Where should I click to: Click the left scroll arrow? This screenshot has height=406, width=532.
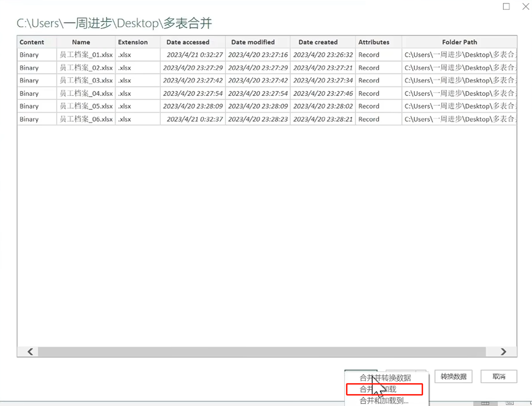[30, 352]
